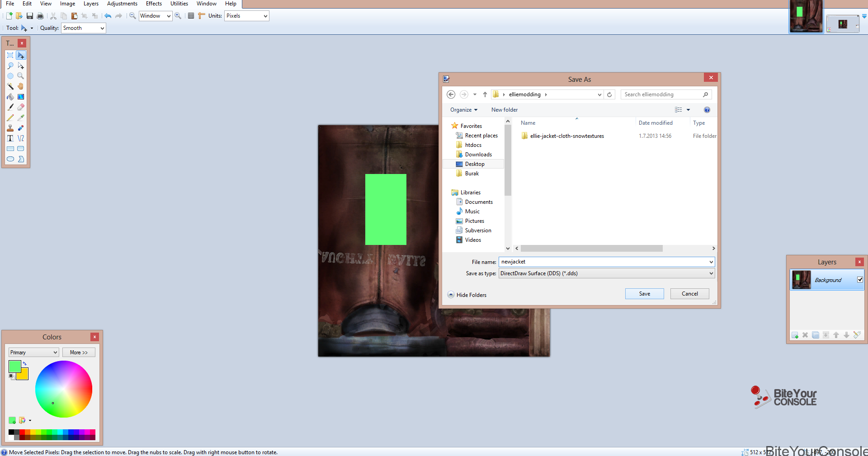Image resolution: width=868 pixels, height=456 pixels.
Task: Select the Pencil tool
Action: tap(10, 118)
